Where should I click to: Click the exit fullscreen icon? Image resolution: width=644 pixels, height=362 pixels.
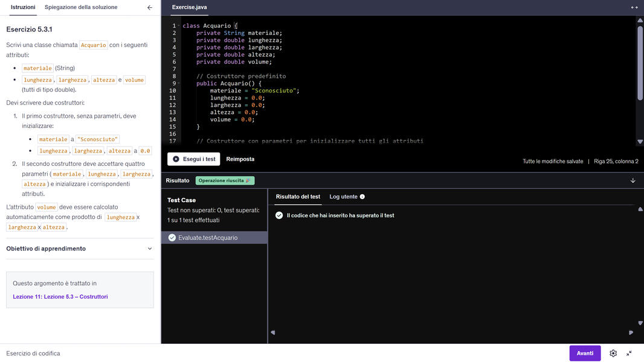[629, 354]
